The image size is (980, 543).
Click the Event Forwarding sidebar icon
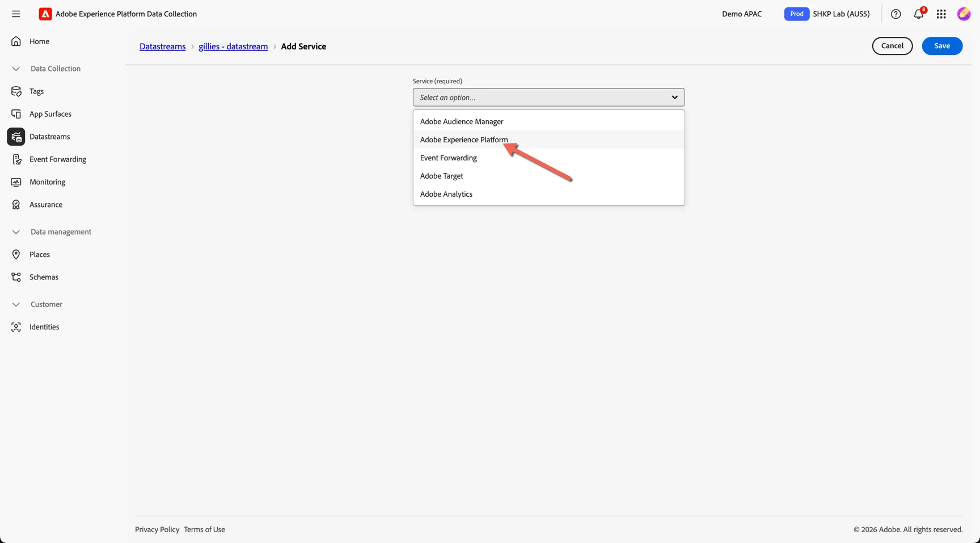[x=16, y=159]
